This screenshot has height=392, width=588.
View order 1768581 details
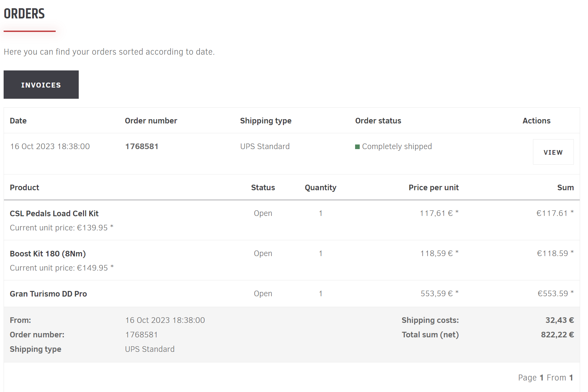point(553,152)
